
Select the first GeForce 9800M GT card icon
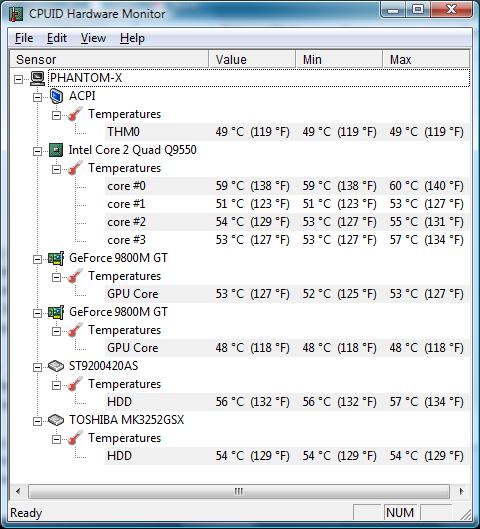[x=56, y=258]
